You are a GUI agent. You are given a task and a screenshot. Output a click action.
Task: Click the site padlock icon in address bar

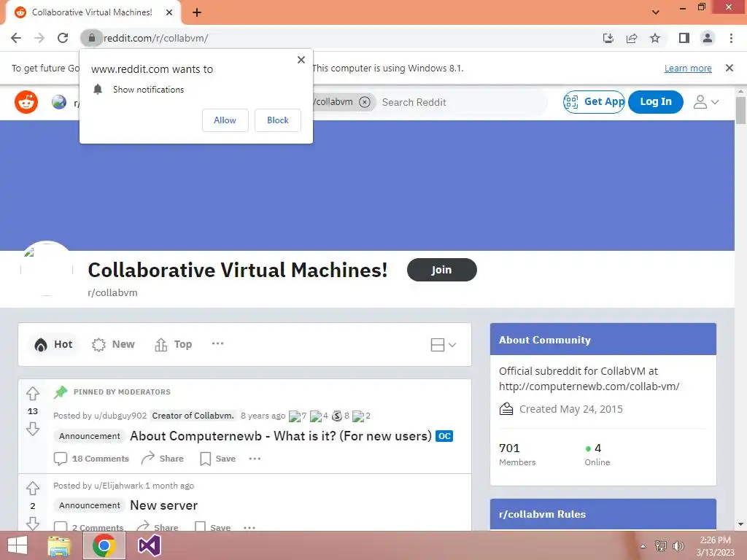click(x=91, y=38)
